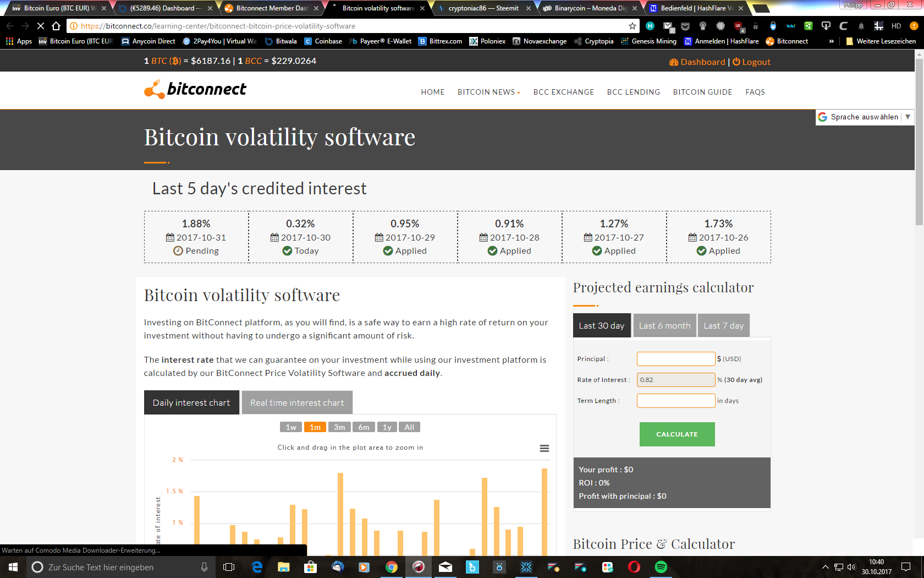Click the Gmail checker extension icon
Image resolution: width=924 pixels, height=578 pixels.
(668, 26)
